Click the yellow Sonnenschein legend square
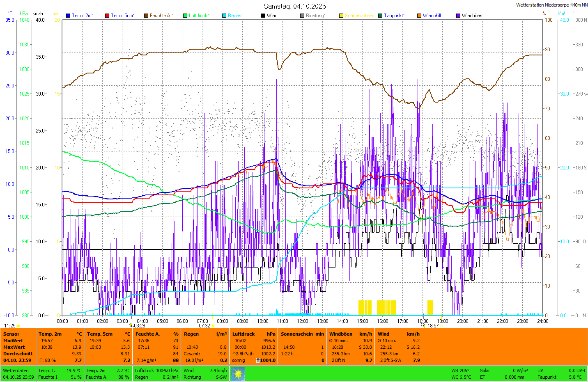Image resolution: width=588 pixels, height=382 pixels. point(341,16)
